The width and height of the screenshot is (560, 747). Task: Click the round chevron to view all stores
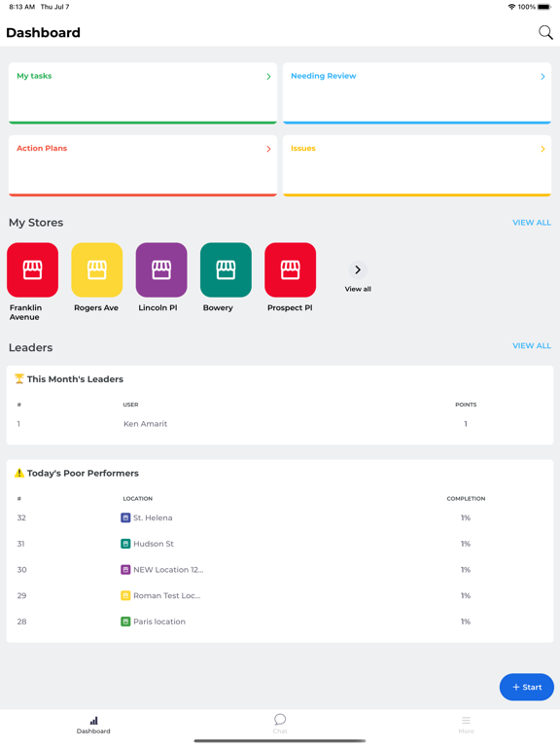click(358, 269)
